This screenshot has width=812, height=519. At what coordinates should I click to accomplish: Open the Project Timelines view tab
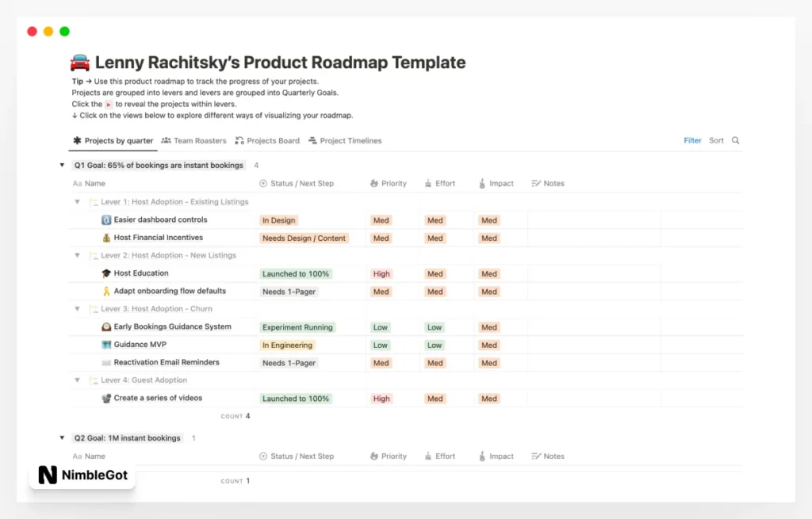click(345, 141)
